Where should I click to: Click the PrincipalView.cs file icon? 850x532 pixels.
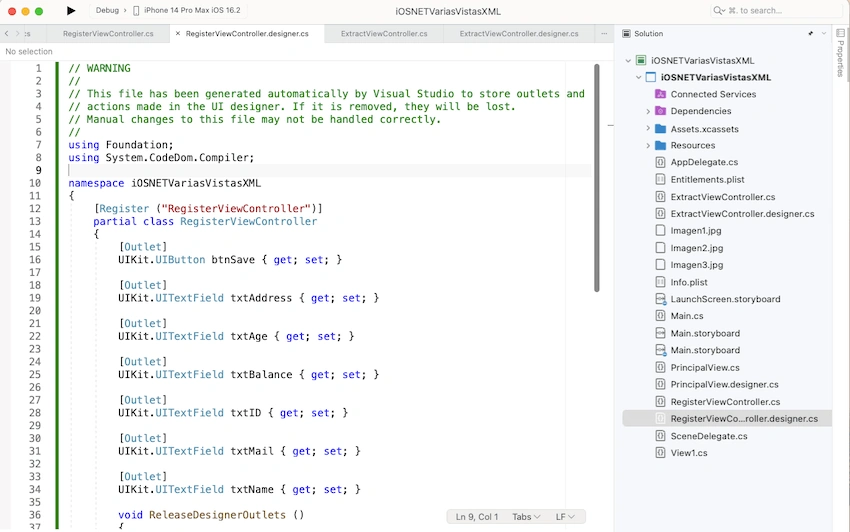(660, 367)
